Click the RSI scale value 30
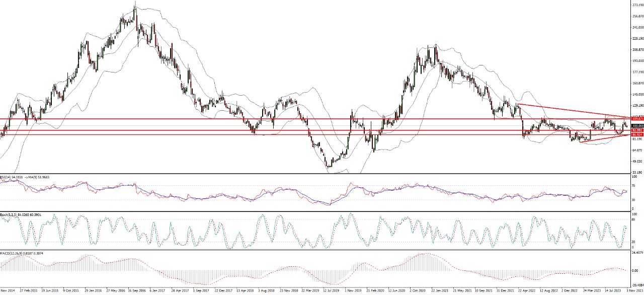644x295 pixels. [x=633, y=199]
